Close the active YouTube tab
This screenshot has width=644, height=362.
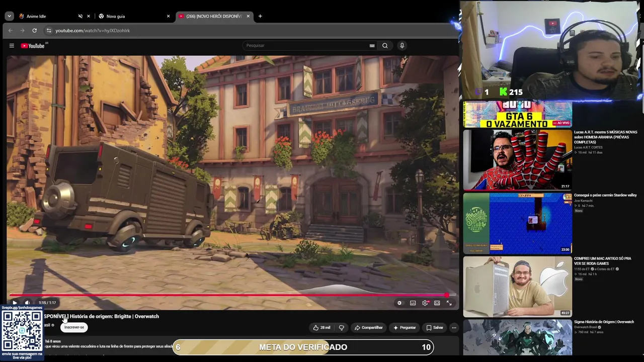pos(248,16)
